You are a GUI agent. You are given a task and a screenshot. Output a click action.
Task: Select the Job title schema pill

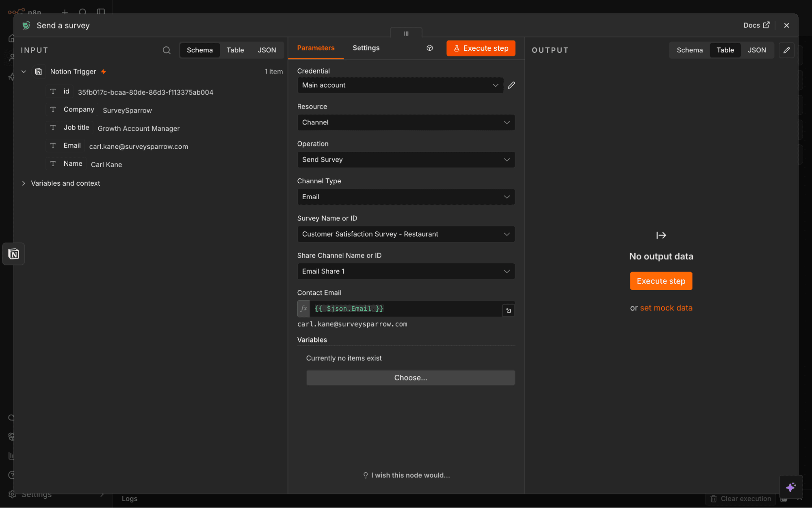click(x=69, y=127)
